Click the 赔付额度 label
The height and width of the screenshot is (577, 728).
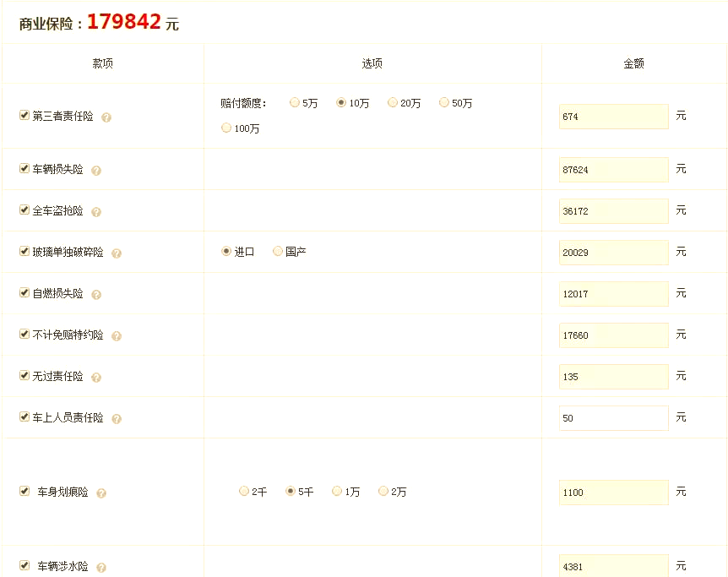243,103
